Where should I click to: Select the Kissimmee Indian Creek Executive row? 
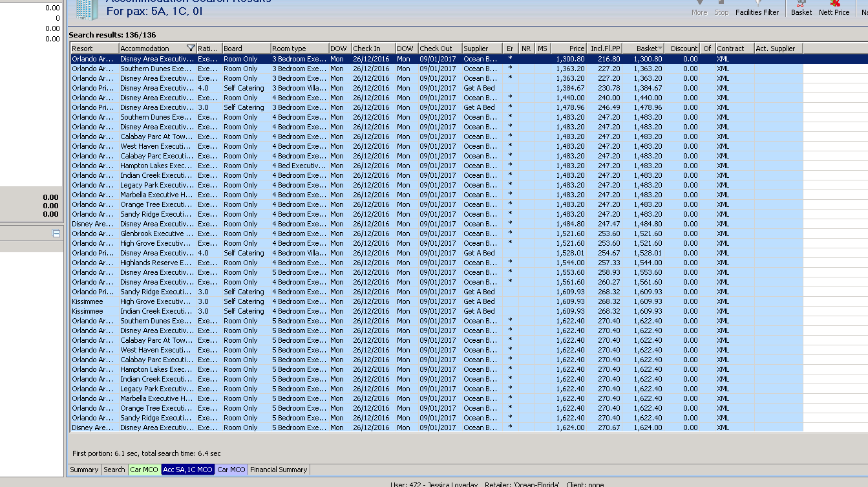point(436,311)
